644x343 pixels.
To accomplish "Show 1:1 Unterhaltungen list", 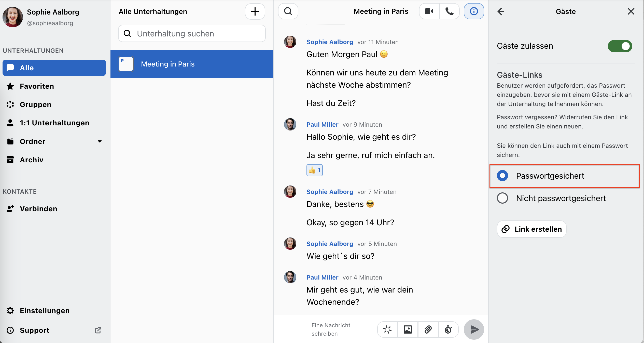I will pos(54,123).
